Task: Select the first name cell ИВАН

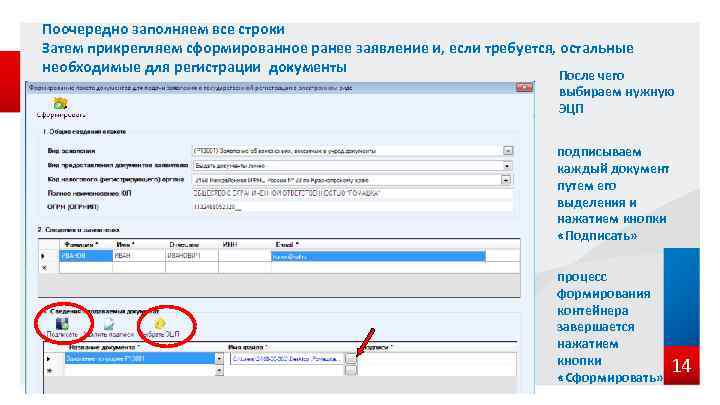Action: pyautogui.click(x=139, y=256)
